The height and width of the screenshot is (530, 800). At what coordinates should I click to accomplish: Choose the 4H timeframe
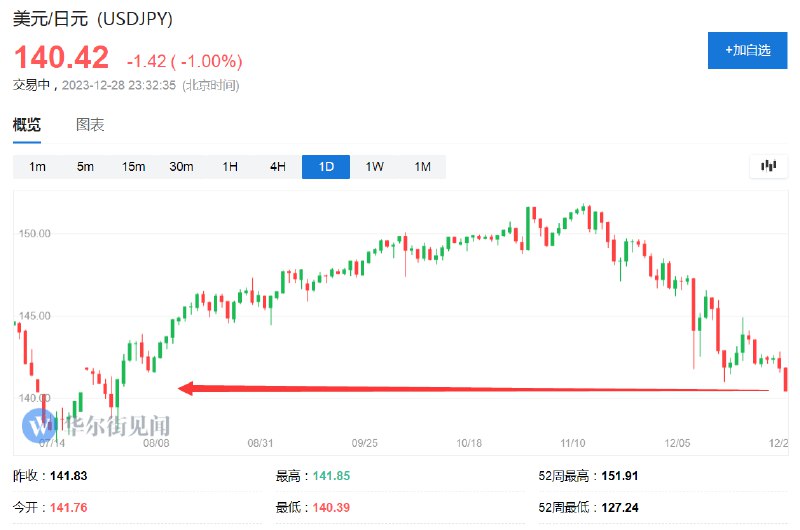(278, 167)
